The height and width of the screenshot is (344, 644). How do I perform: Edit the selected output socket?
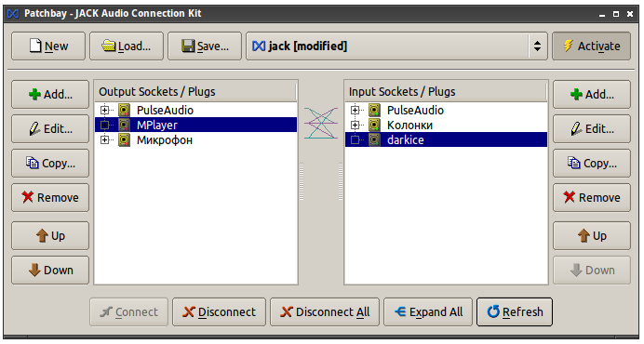(50, 129)
